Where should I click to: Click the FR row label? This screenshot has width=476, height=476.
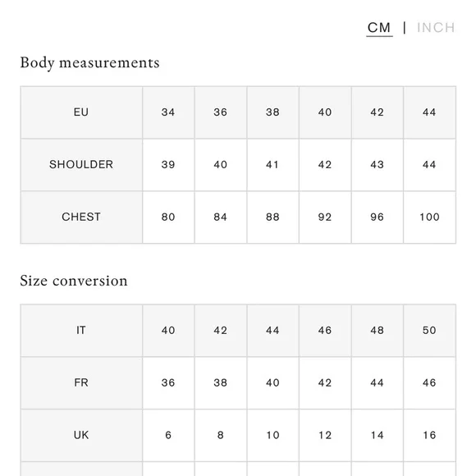point(81,382)
